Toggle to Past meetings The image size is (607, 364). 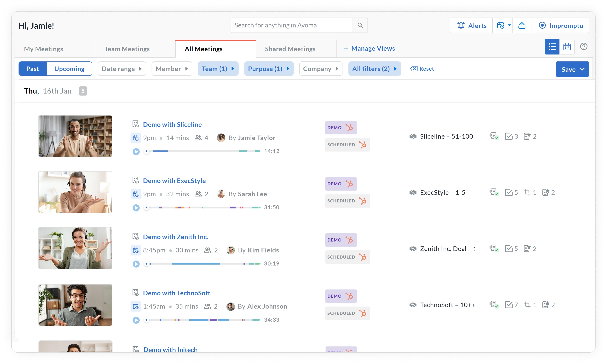point(33,69)
